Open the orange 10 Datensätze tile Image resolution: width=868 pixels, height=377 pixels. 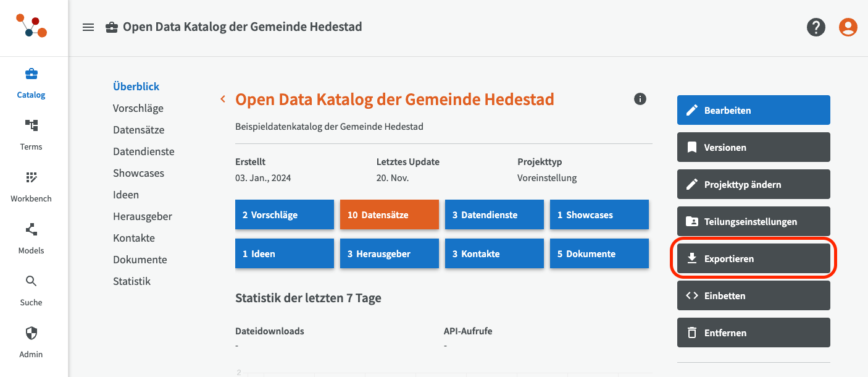click(389, 215)
